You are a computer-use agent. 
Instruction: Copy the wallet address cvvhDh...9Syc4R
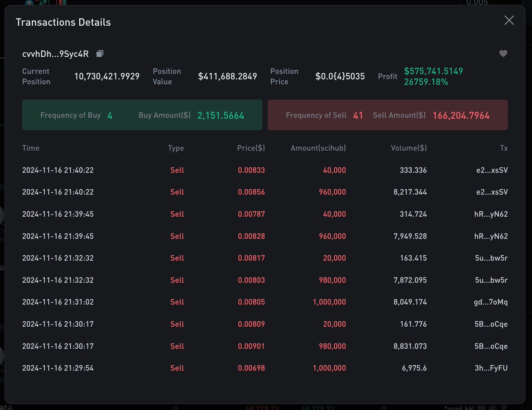click(100, 53)
